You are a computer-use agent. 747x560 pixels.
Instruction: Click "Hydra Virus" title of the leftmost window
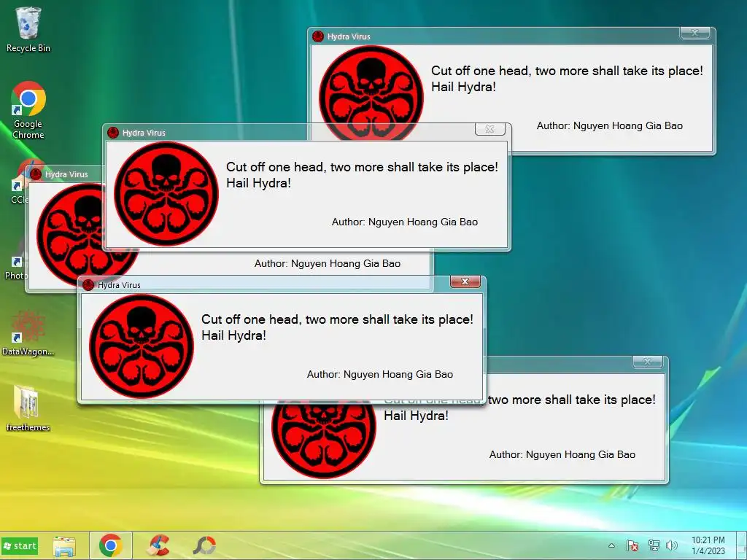point(66,174)
